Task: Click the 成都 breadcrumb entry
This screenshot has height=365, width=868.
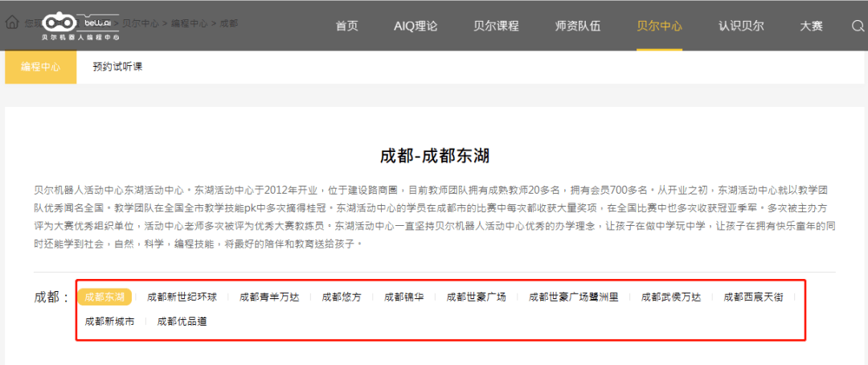Action: click(228, 23)
